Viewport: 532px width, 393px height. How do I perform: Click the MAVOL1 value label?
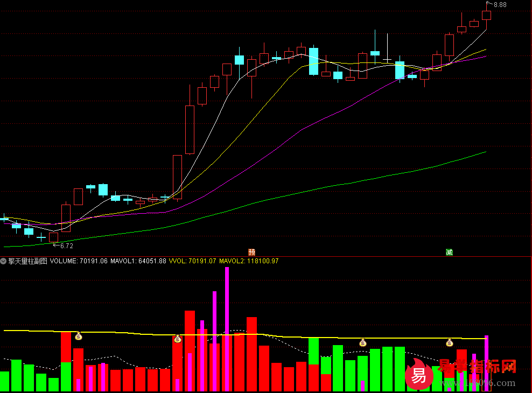(x=138, y=261)
